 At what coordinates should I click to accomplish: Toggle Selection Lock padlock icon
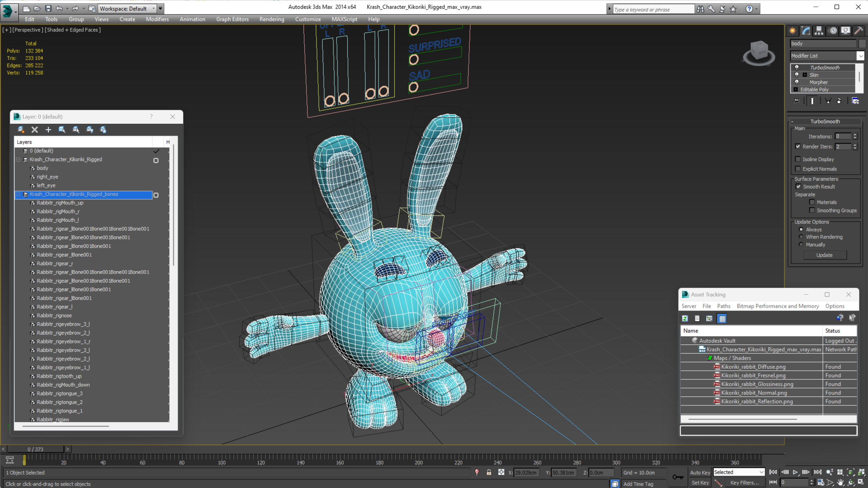coord(489,472)
